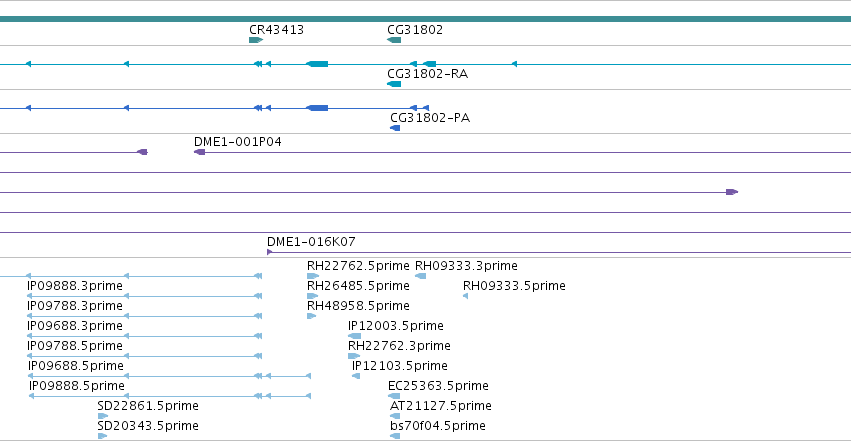The image size is (851, 441).
Task: Click the AT21127.5prime feature glyph
Action: coord(395,417)
